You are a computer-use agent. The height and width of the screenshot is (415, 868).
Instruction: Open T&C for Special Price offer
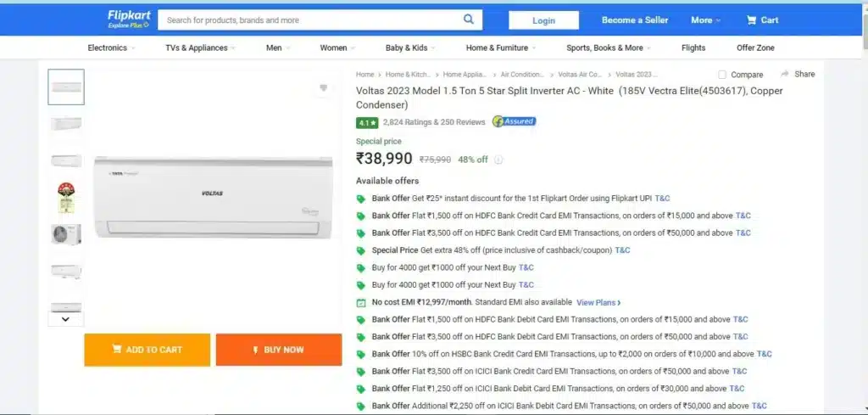tap(623, 250)
